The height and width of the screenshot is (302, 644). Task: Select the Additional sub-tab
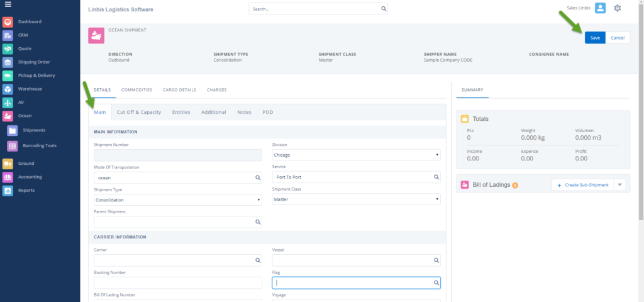pos(214,112)
